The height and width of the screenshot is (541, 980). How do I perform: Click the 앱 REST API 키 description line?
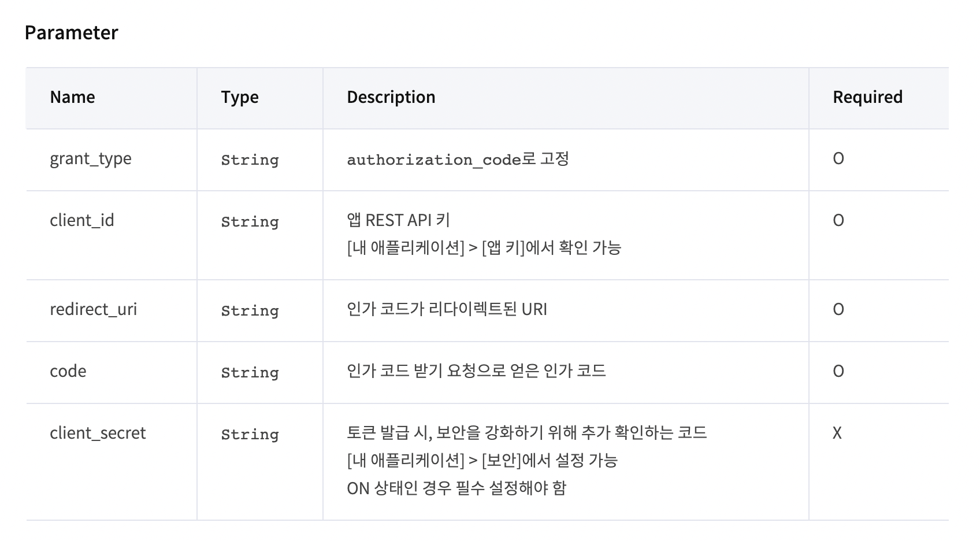click(x=398, y=220)
